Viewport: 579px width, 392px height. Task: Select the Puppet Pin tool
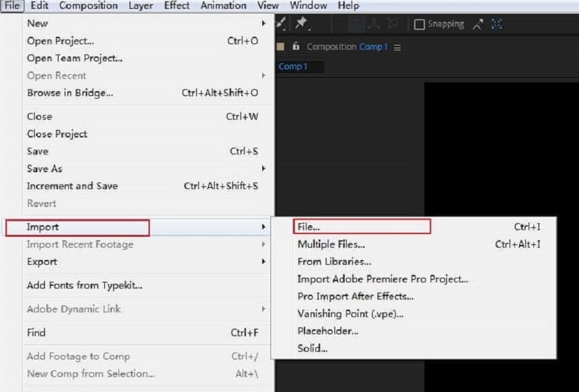[x=302, y=24]
